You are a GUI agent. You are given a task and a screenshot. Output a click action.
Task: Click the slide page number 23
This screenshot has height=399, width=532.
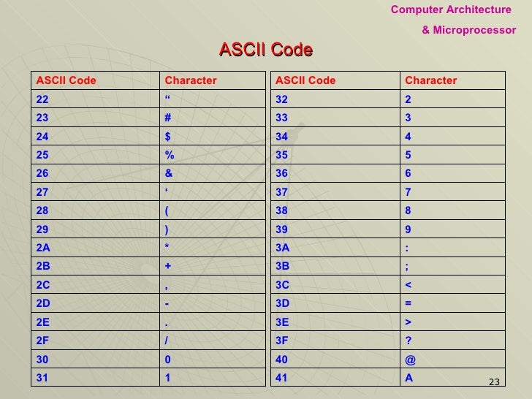click(494, 382)
